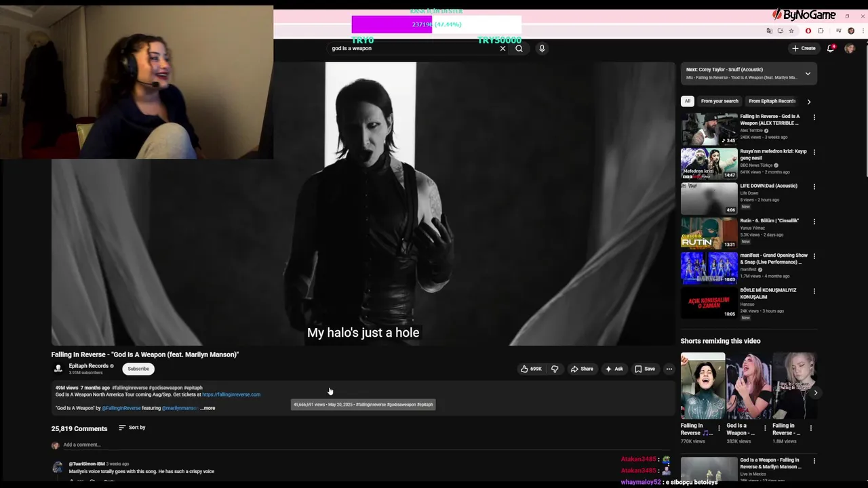Screen dimensions: 868x488
Task: Click the Epitaph Records channel name
Action: tap(89, 366)
